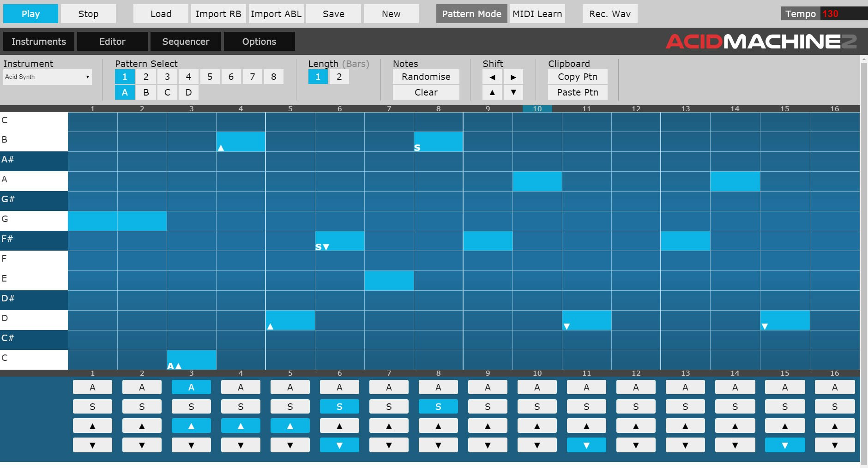Toggle octave up on step 6

pyautogui.click(x=339, y=426)
